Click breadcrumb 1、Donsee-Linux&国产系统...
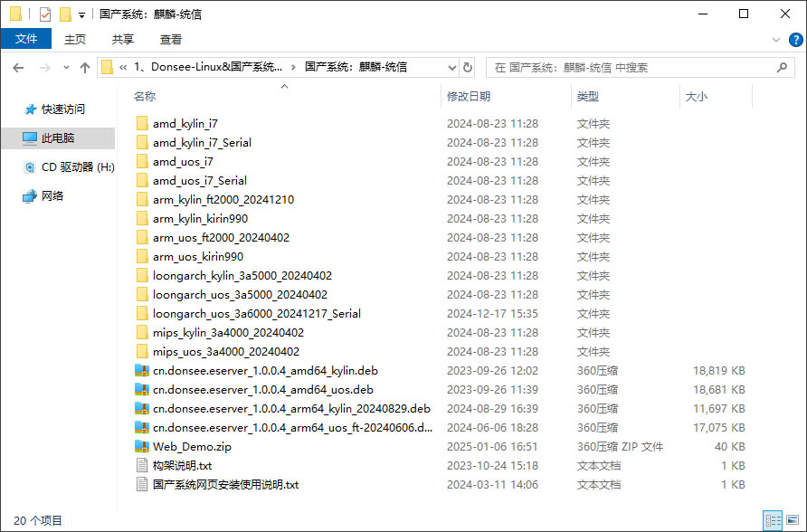Screen dimensions: 807x532 [x=208, y=67]
